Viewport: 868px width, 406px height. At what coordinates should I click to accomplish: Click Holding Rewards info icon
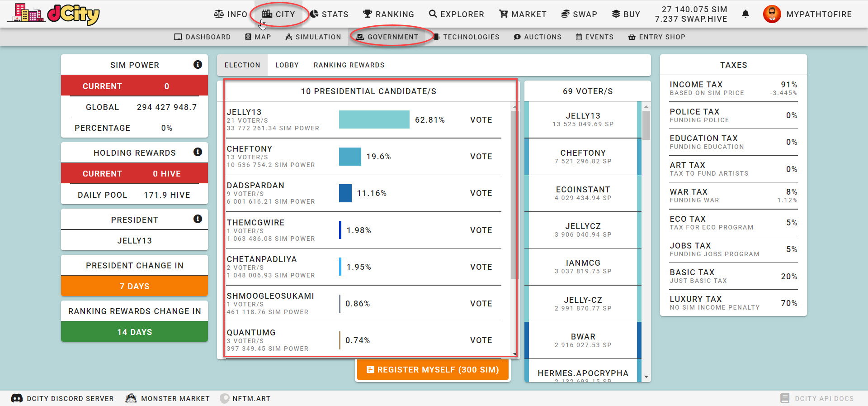[x=198, y=152]
